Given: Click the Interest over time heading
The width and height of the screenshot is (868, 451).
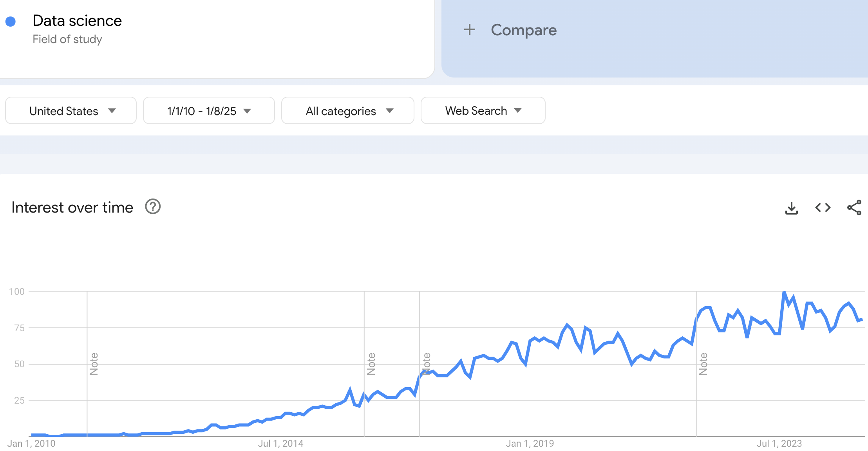Looking at the screenshot, I should coord(72,207).
